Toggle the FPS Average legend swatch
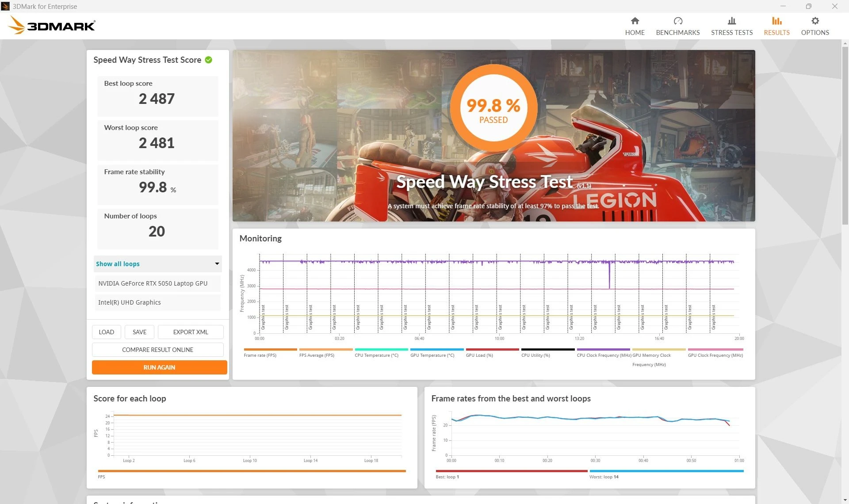Screen dimensions: 849x504 [x=326, y=350]
